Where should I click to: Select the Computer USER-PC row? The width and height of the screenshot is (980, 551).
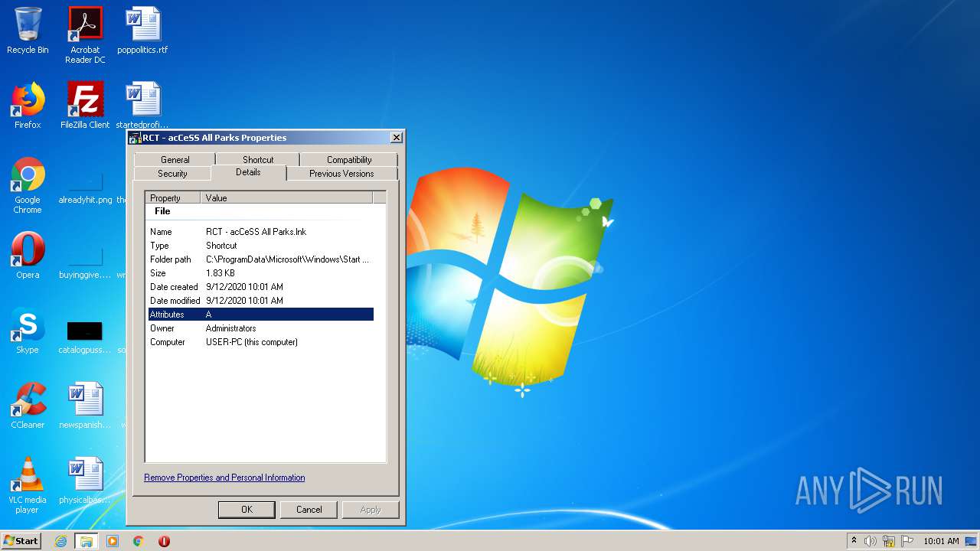260,342
